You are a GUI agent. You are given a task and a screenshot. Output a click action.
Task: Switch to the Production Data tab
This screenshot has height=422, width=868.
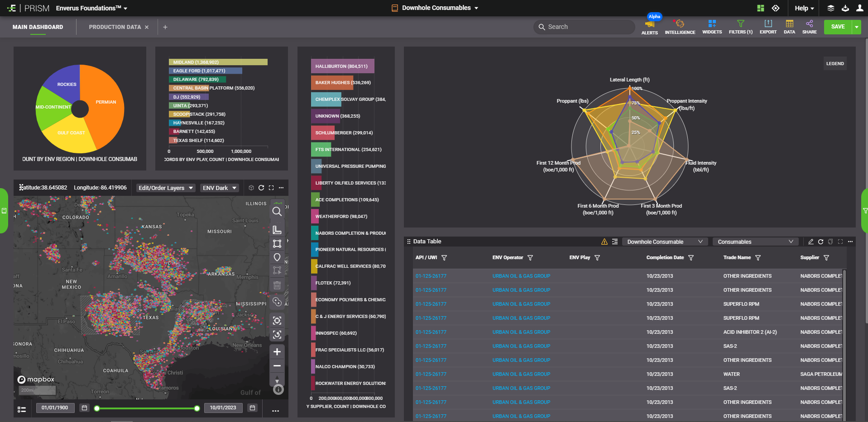(x=115, y=27)
